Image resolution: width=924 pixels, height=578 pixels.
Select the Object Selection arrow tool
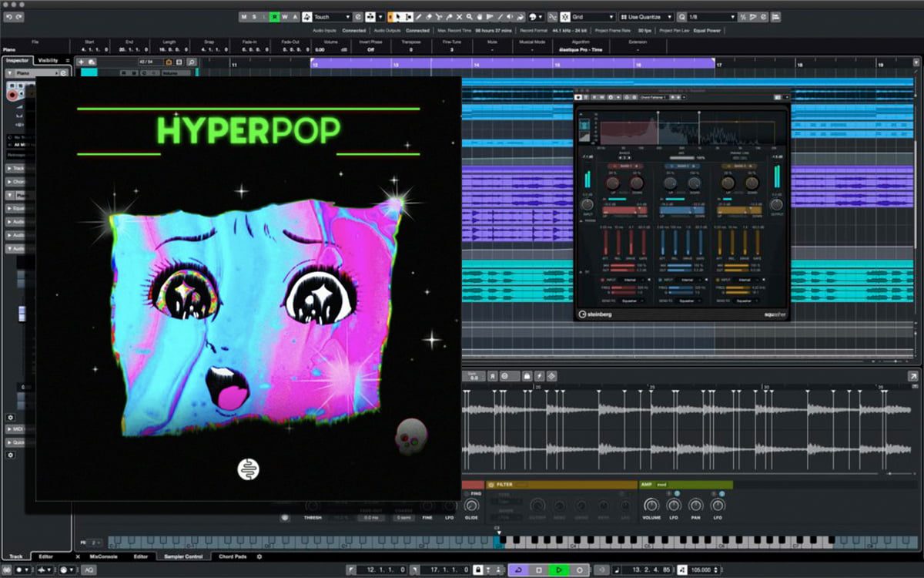coord(397,16)
